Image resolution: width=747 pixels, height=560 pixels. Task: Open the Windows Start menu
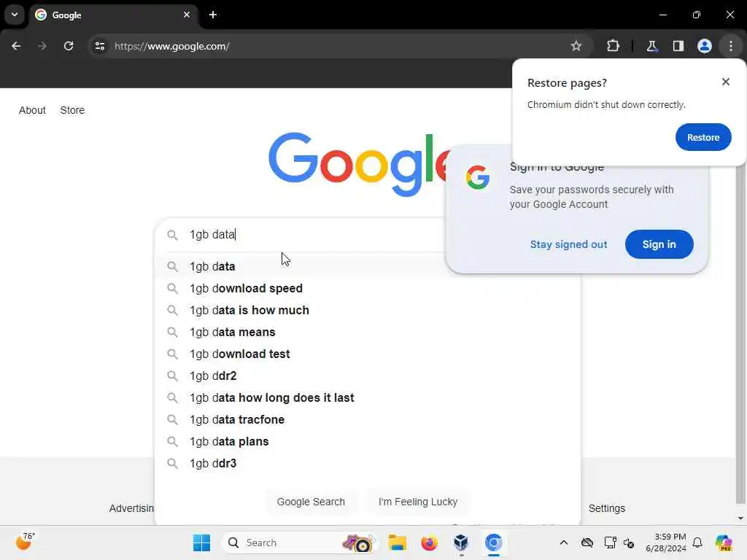pyautogui.click(x=201, y=542)
